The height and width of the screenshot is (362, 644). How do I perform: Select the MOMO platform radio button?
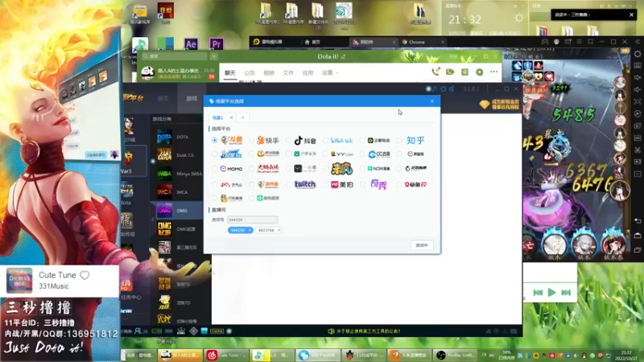click(214, 169)
